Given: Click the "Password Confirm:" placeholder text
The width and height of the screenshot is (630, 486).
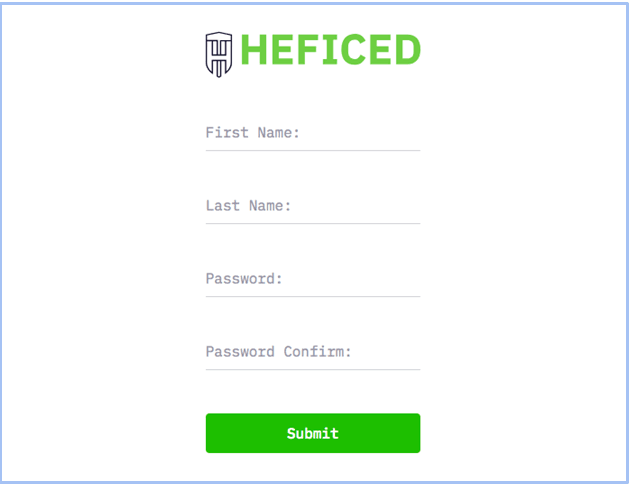Looking at the screenshot, I should (278, 352).
